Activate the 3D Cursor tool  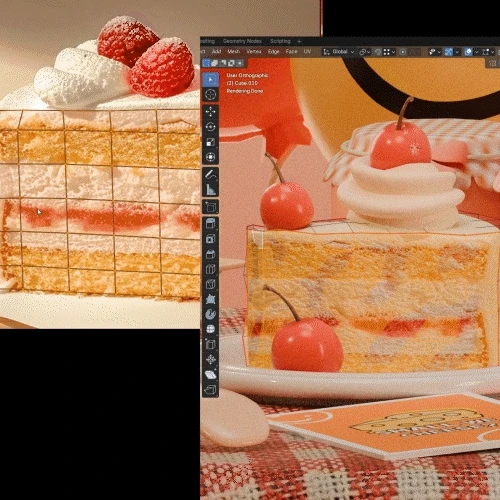(x=210, y=95)
